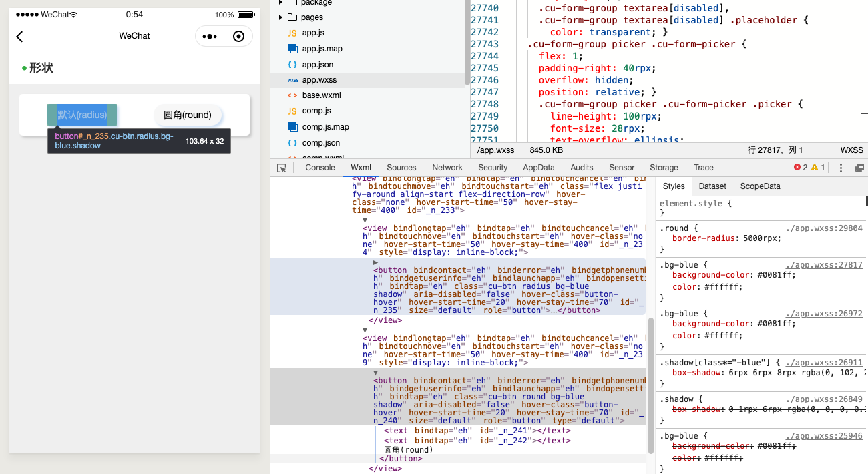Viewport: 868px width, 474px height.
Task: Open the Sensor tab
Action: tap(622, 168)
